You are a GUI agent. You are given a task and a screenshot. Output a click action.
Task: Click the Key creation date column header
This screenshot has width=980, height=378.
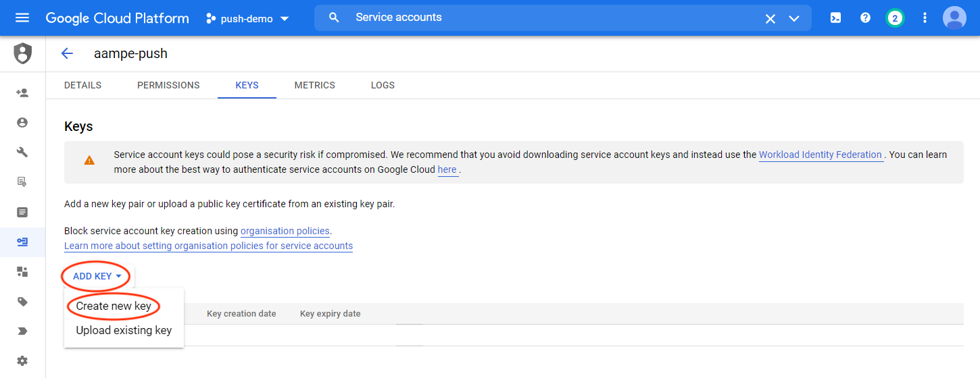[241, 314]
